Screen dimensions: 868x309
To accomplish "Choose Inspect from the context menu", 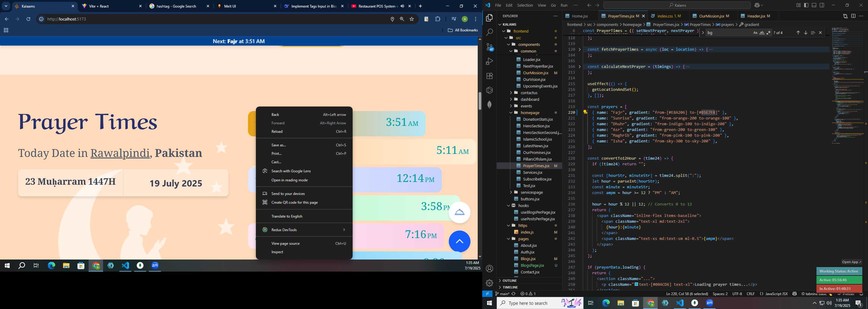I will (304, 252).
